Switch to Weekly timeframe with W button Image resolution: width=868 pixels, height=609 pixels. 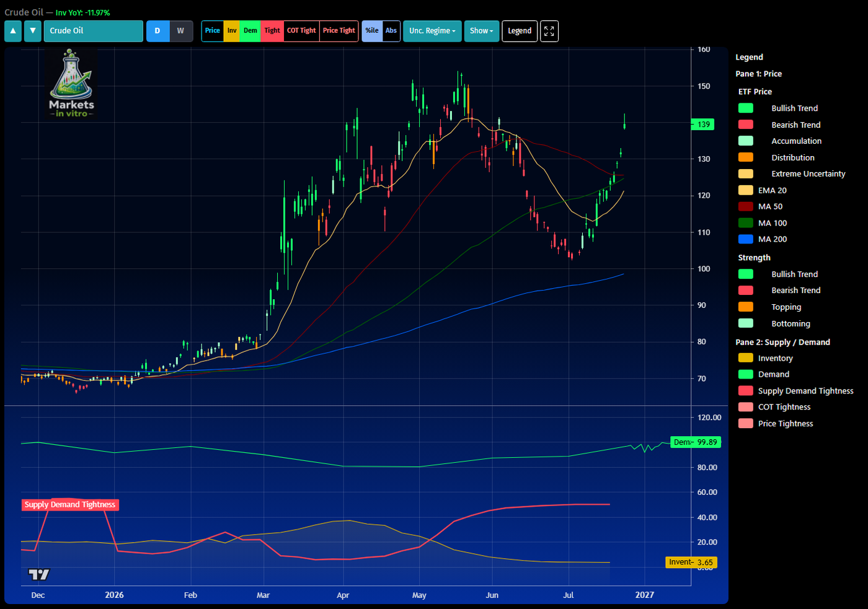pyautogui.click(x=181, y=31)
